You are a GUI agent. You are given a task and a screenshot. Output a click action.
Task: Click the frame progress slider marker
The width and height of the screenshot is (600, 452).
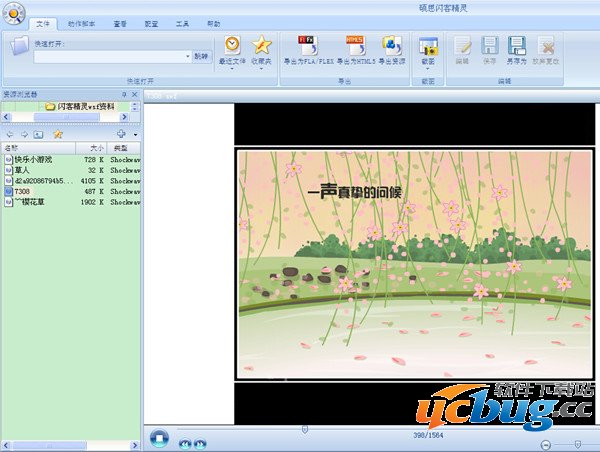click(x=305, y=428)
